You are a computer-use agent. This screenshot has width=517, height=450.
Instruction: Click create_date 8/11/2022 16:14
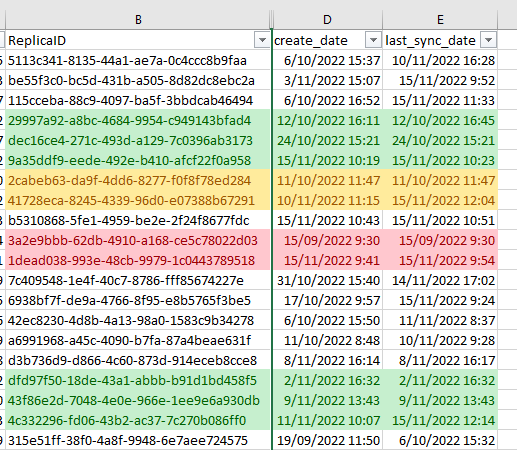[327, 360]
